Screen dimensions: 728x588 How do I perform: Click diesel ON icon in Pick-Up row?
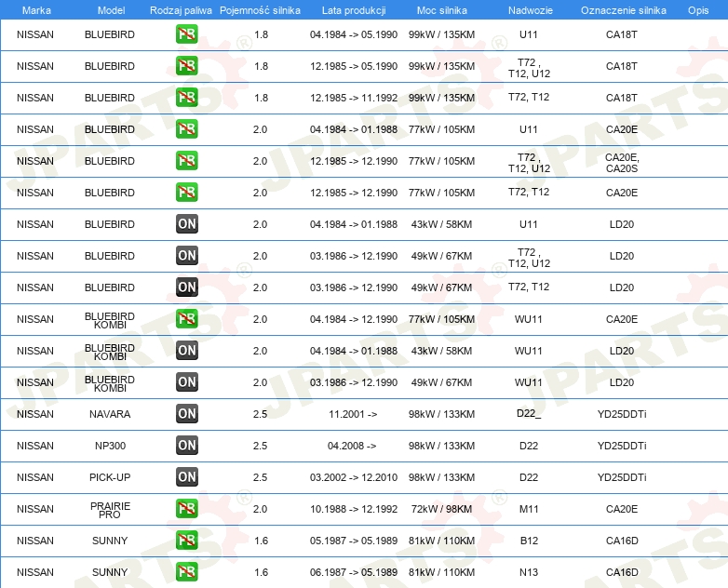(186, 476)
